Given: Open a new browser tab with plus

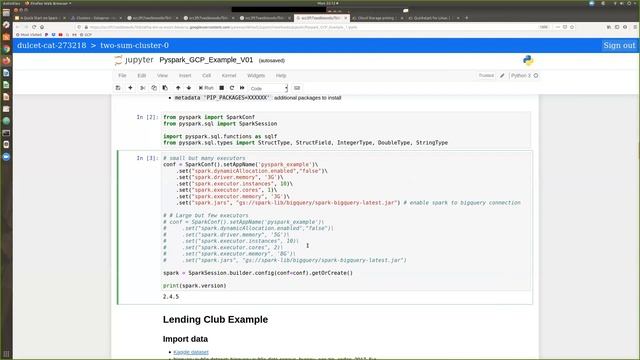Looking at the screenshot, I should tap(467, 18).
